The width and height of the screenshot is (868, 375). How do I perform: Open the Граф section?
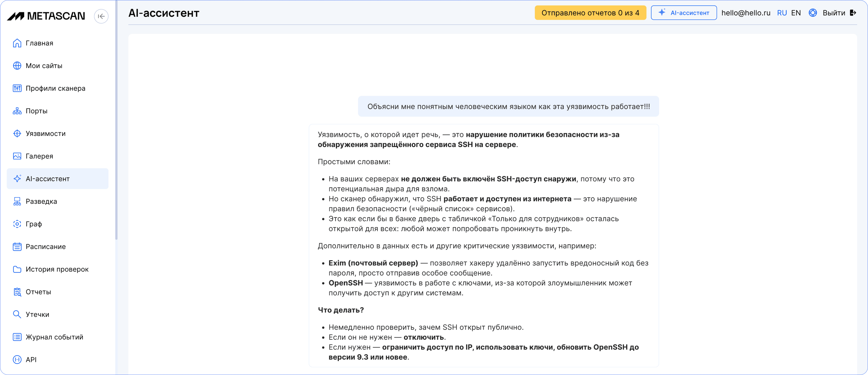58,224
